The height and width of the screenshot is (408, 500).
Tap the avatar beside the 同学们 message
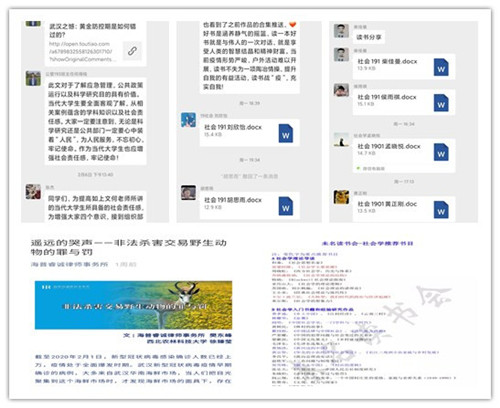pyautogui.click(x=33, y=192)
